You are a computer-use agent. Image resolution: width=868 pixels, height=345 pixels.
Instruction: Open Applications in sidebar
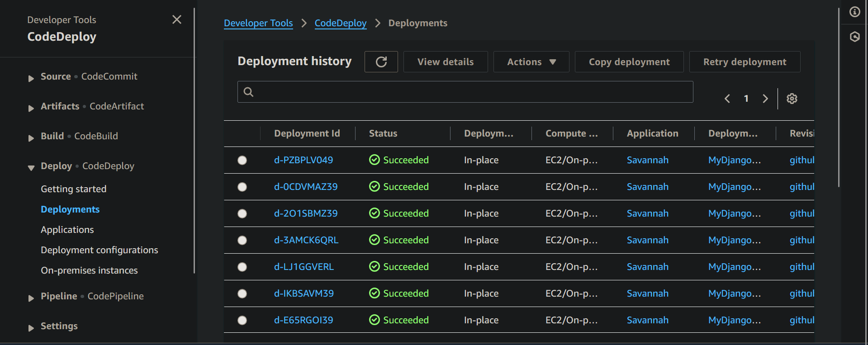67,230
